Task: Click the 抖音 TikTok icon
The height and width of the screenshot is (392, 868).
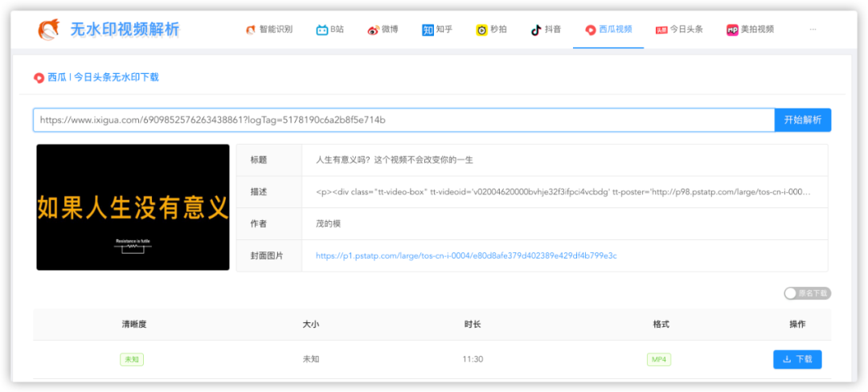Action: [536, 30]
